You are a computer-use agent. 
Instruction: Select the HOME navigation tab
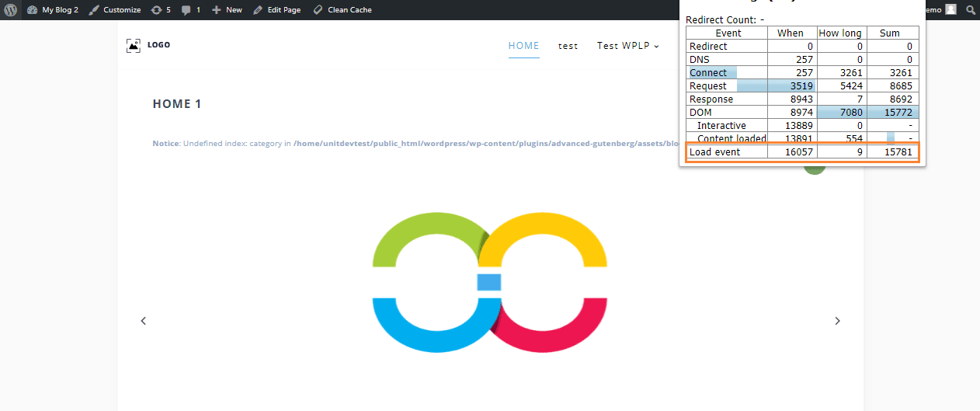click(523, 46)
